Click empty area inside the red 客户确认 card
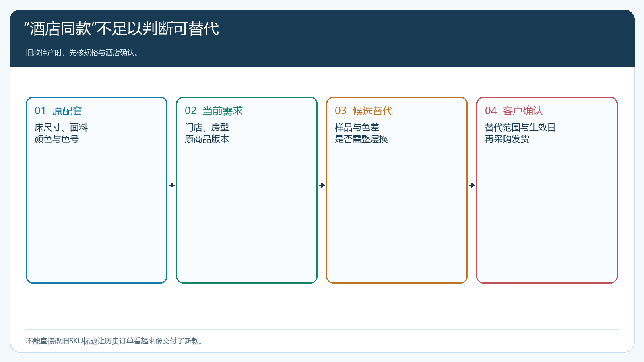This screenshot has width=644, height=362. click(x=547, y=213)
